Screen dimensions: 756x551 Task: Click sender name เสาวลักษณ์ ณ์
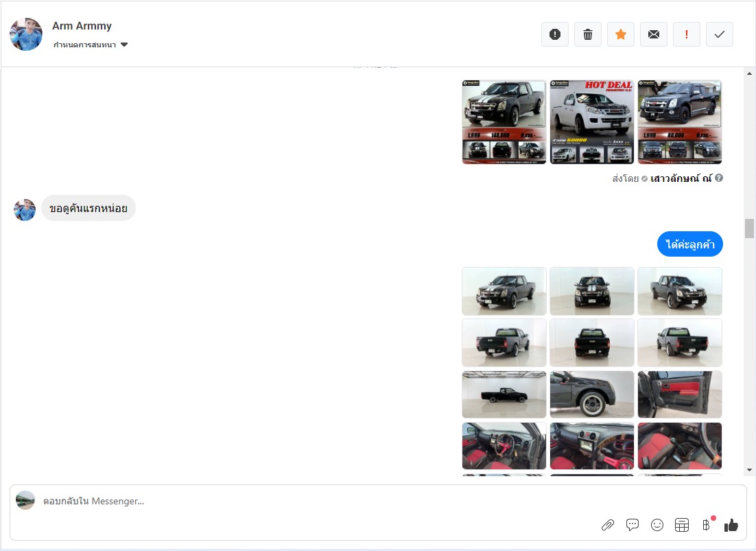681,178
